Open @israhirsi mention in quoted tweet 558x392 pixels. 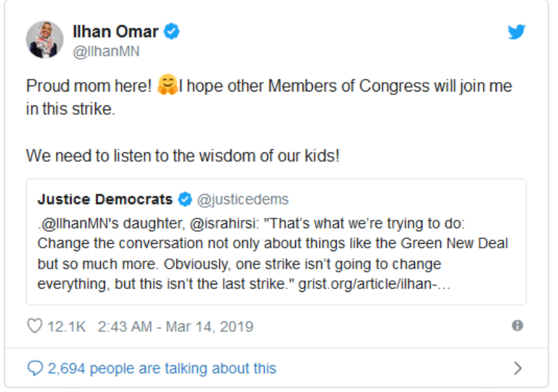224,224
